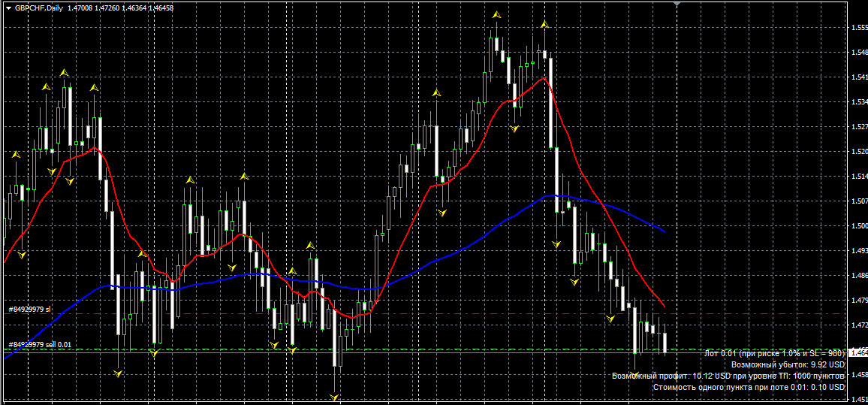
Task: Click the open price value 1.47008
Action: [x=79, y=9]
